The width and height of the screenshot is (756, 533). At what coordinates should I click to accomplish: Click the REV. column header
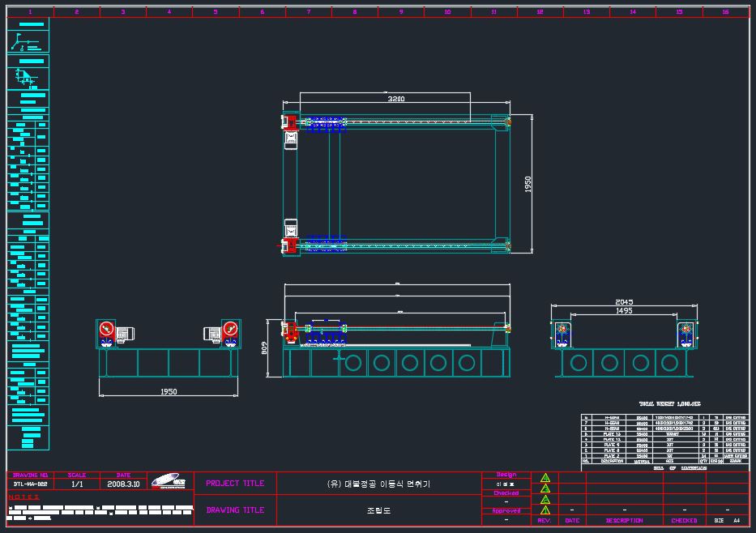click(545, 521)
